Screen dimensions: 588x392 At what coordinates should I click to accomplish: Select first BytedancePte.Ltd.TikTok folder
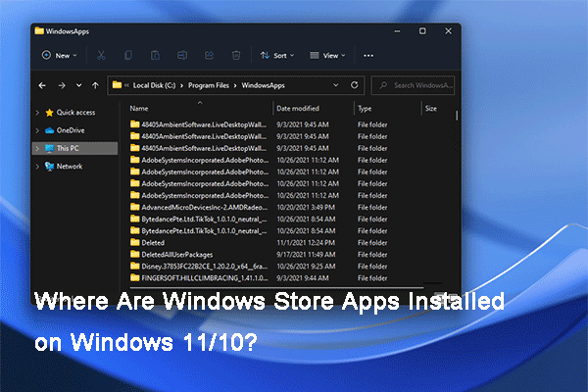[x=204, y=220]
